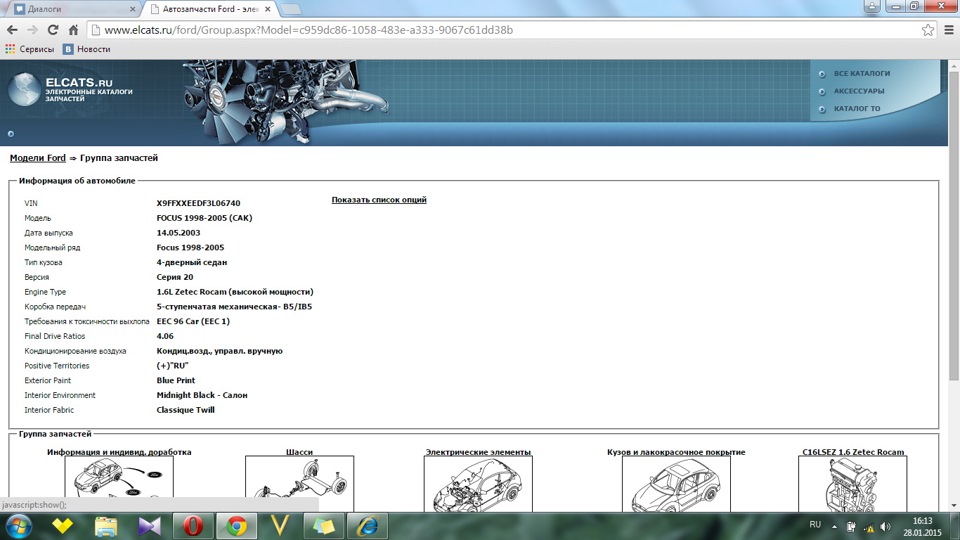Screen dimensions: 960x540
Task: Bookmark page with star icon
Action: click(x=928, y=29)
